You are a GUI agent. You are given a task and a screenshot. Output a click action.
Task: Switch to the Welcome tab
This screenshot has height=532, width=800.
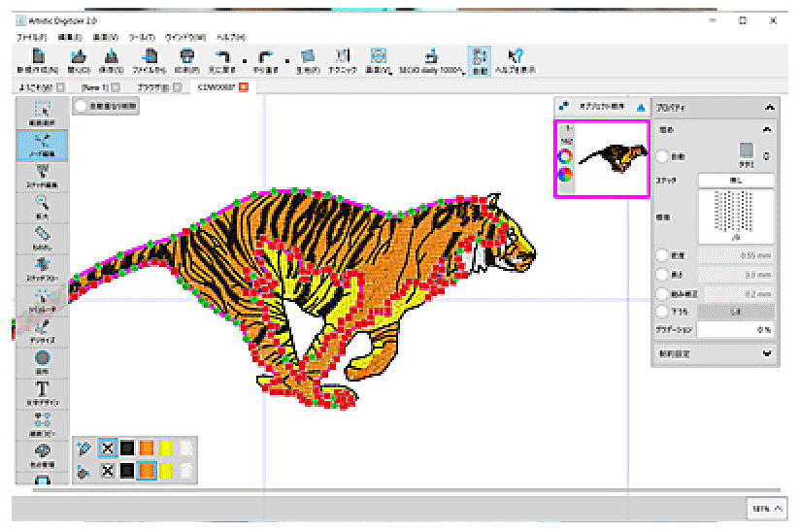(36, 87)
